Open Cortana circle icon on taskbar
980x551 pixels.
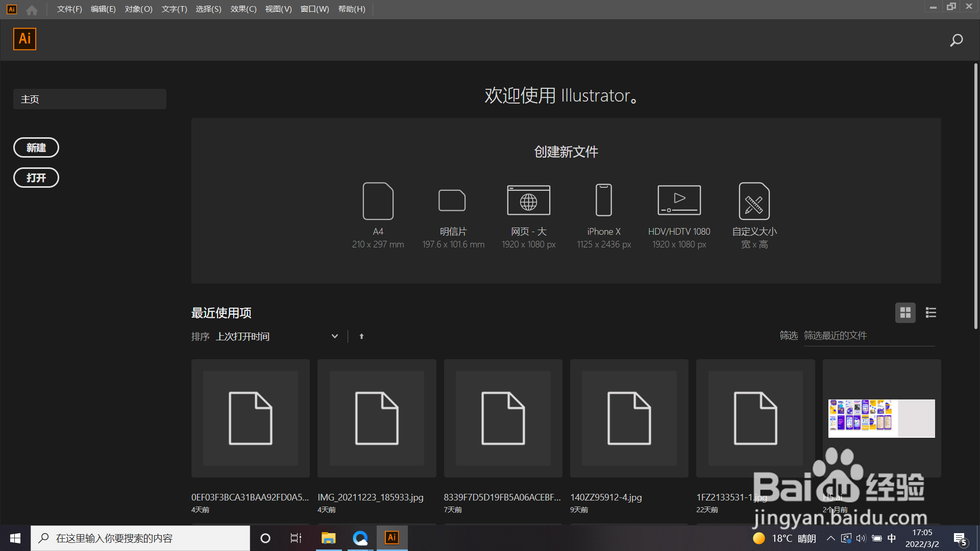265,538
